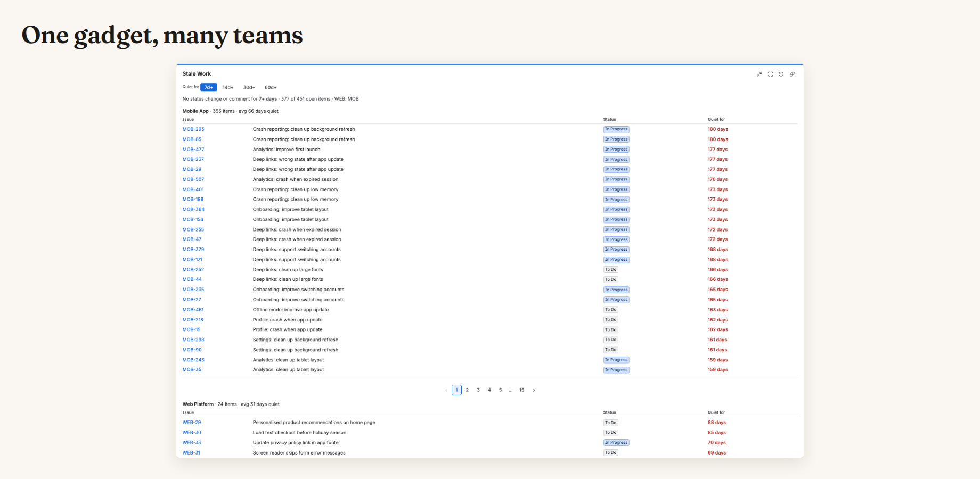Click 'Analytics: crash when expired session' summary
This screenshot has height=479, width=980.
[x=296, y=179]
